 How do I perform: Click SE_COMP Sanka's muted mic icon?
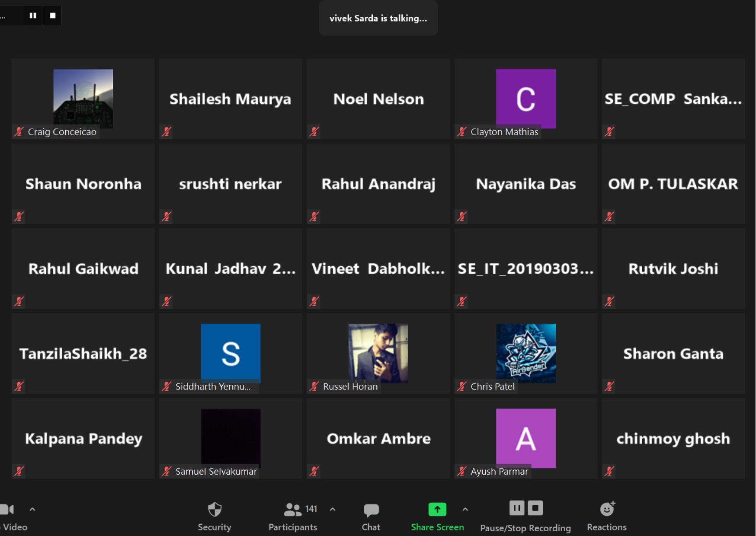[x=609, y=131]
